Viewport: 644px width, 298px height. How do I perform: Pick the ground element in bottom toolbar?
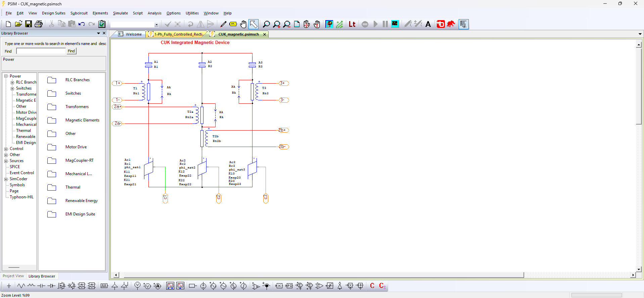click(x=9, y=286)
